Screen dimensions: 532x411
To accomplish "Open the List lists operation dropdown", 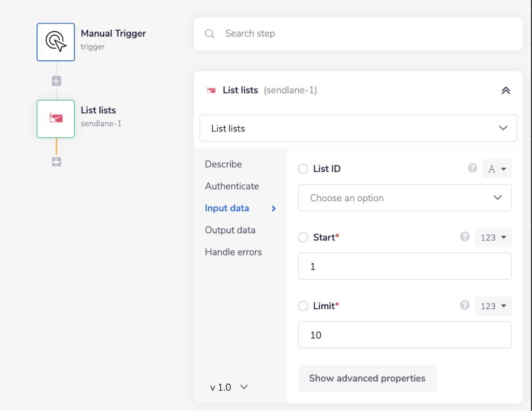I will (x=358, y=128).
